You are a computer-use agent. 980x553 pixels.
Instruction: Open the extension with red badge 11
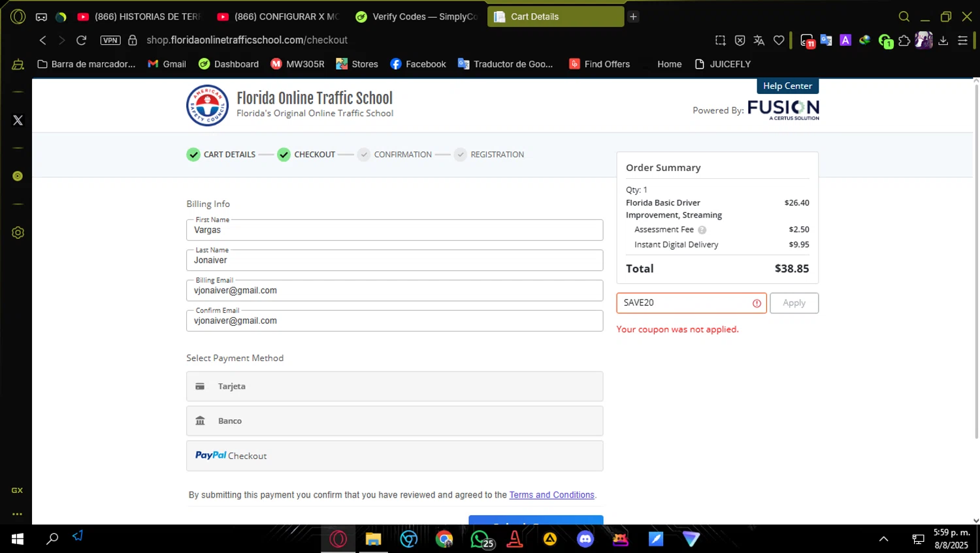click(x=808, y=41)
